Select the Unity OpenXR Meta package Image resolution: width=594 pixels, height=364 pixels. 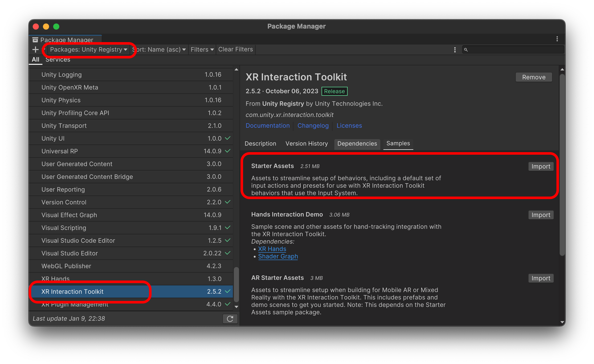pos(131,87)
